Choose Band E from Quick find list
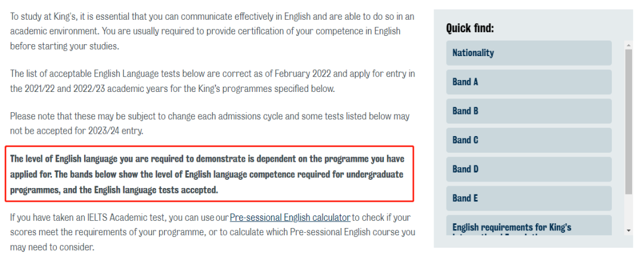Image resolution: width=644 pixels, height=268 pixels. pyautogui.click(x=529, y=199)
